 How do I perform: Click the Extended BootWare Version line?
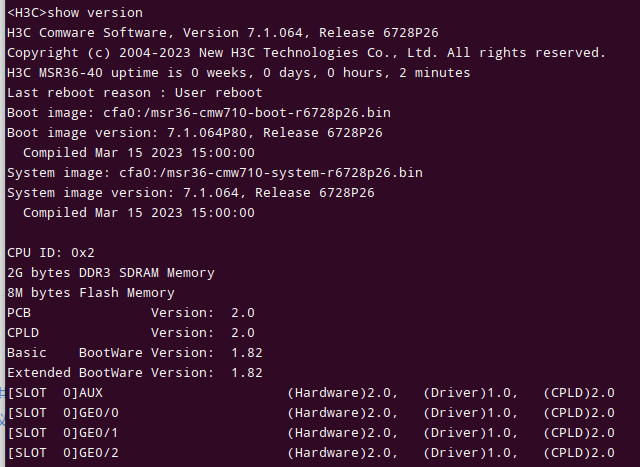pos(134,372)
